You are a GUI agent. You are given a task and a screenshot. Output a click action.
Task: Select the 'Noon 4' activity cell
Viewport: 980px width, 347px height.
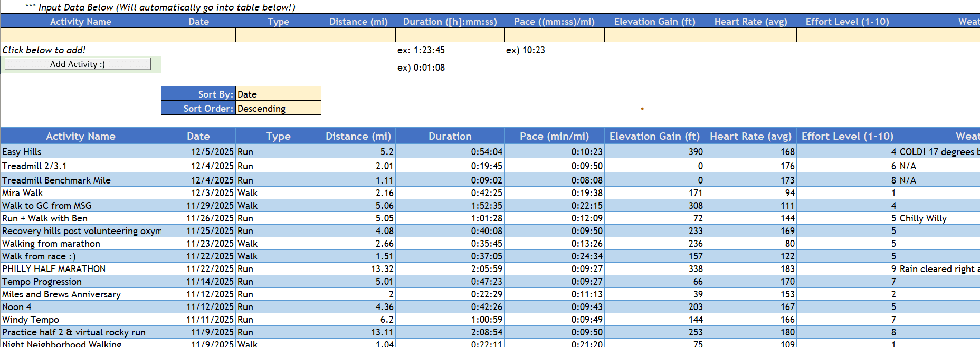point(81,307)
